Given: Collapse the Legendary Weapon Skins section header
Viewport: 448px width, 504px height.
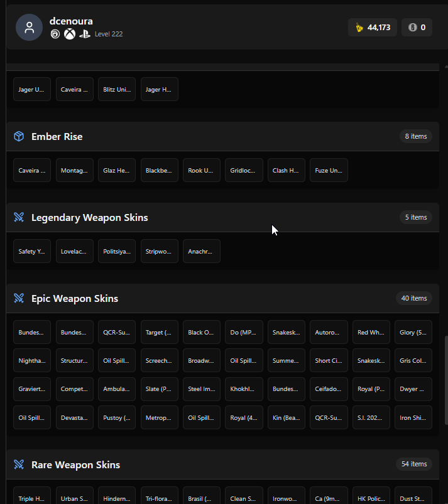Looking at the screenshot, I should [222, 217].
